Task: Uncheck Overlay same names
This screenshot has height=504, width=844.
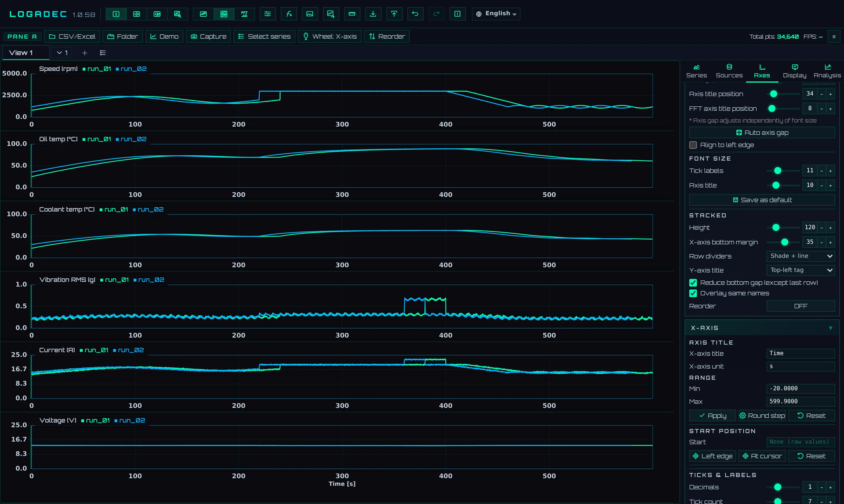Action: click(x=693, y=293)
